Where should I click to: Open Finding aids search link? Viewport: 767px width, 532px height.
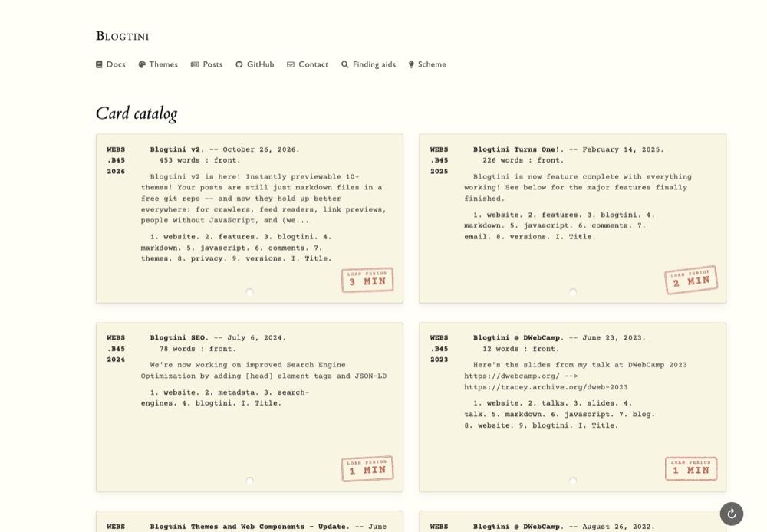coord(368,64)
